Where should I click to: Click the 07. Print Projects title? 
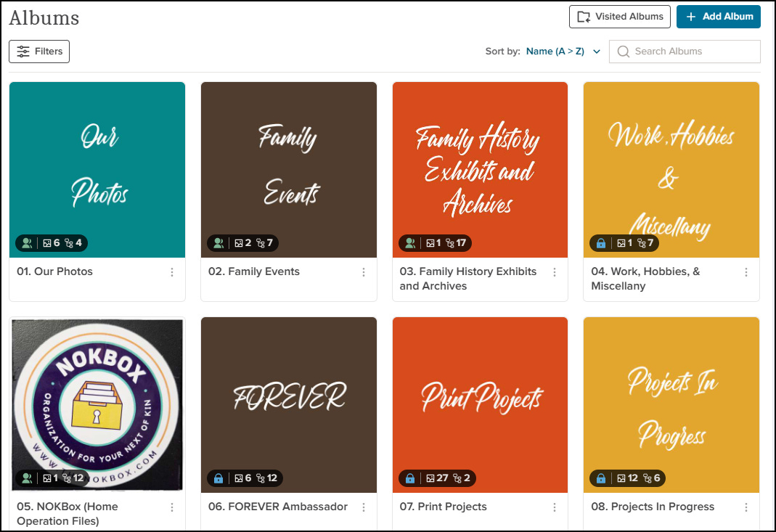point(444,507)
